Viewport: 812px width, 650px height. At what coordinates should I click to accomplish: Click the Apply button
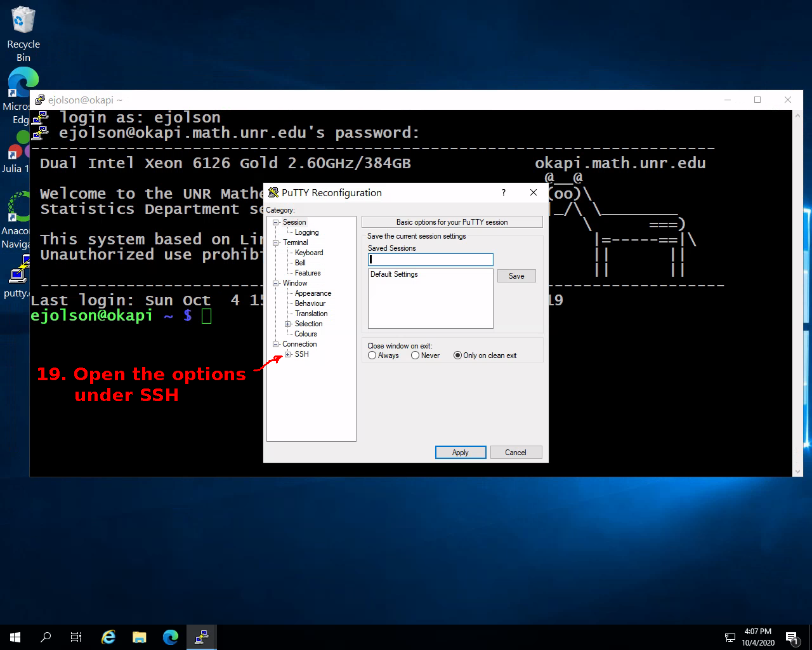(461, 453)
